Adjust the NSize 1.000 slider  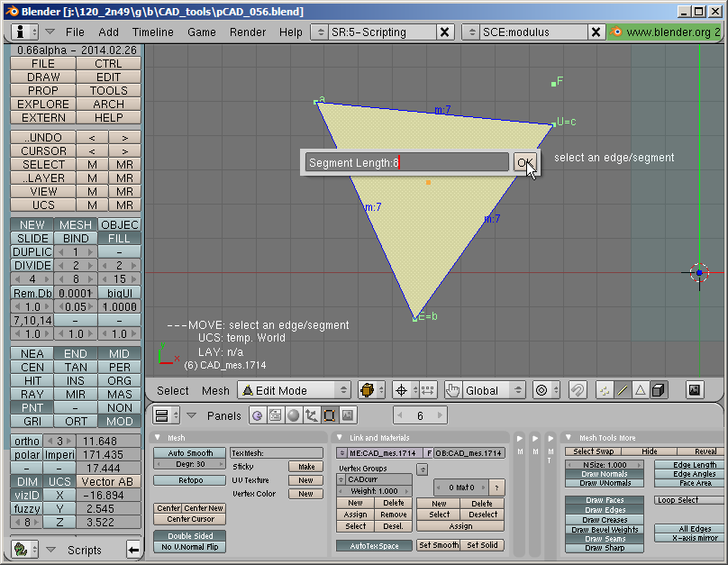point(605,465)
